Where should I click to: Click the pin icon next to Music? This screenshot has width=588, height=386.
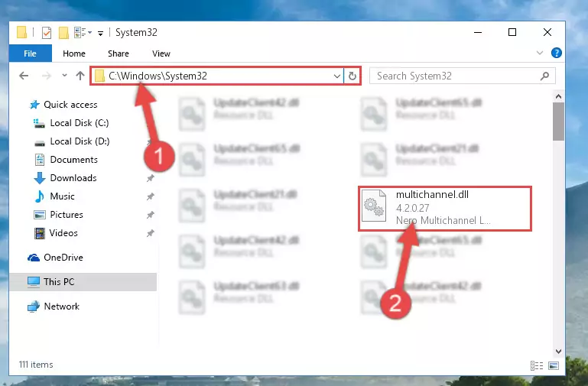point(151,196)
